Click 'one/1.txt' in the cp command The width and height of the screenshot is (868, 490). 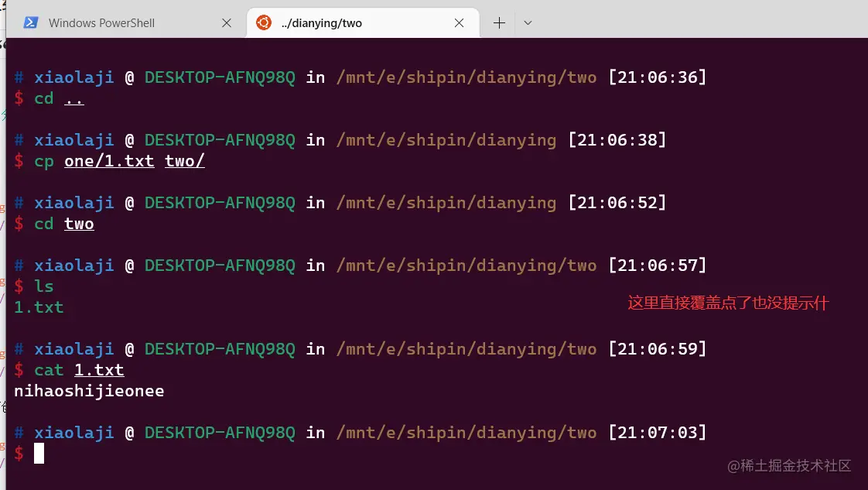109,161
